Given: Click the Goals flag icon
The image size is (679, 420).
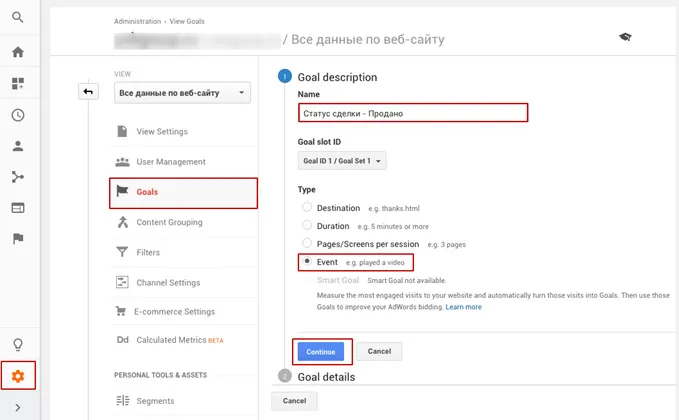Looking at the screenshot, I should 123,191.
